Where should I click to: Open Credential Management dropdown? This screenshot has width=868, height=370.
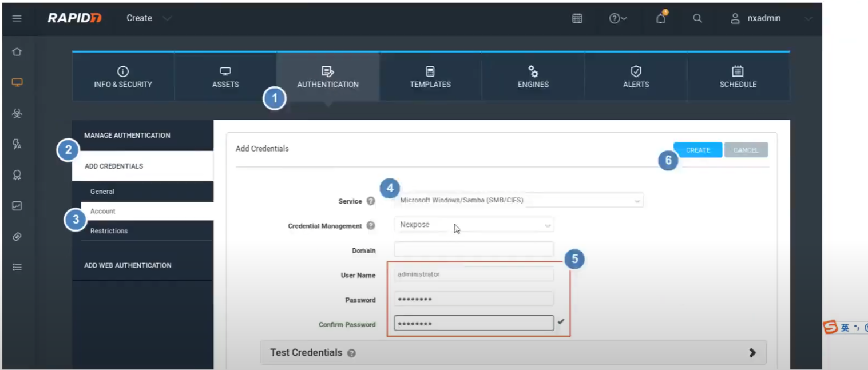point(474,225)
